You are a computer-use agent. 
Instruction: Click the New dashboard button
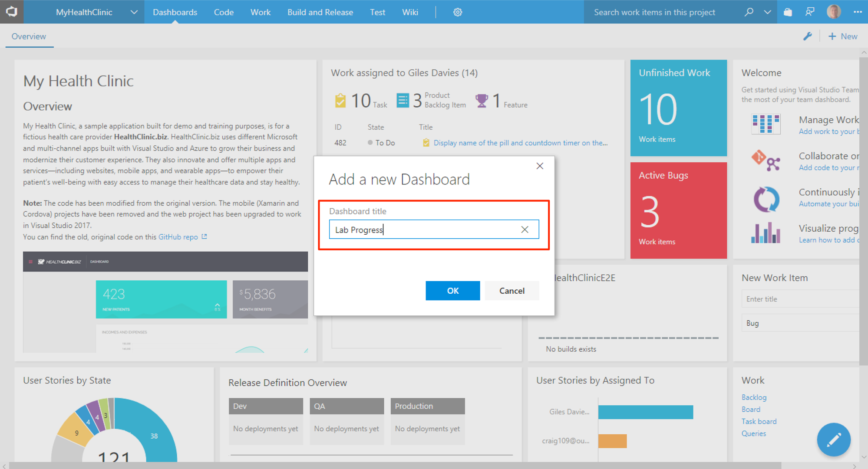point(843,36)
